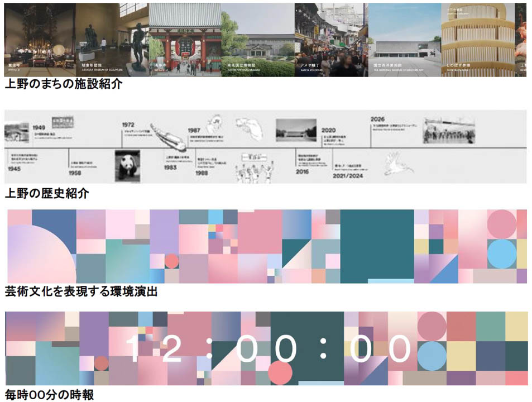Select the 1949 timeline year
This screenshot has width=532, height=402.
(39, 127)
